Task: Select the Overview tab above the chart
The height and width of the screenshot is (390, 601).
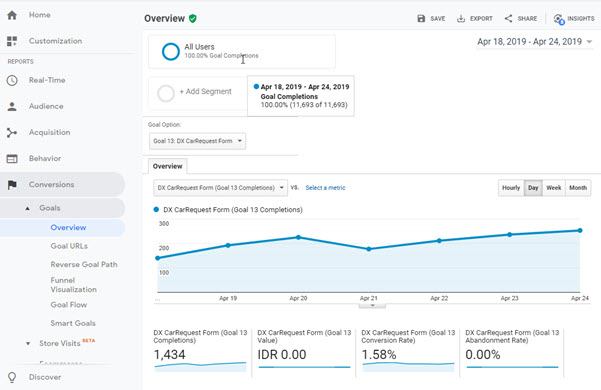Action: [x=167, y=166]
